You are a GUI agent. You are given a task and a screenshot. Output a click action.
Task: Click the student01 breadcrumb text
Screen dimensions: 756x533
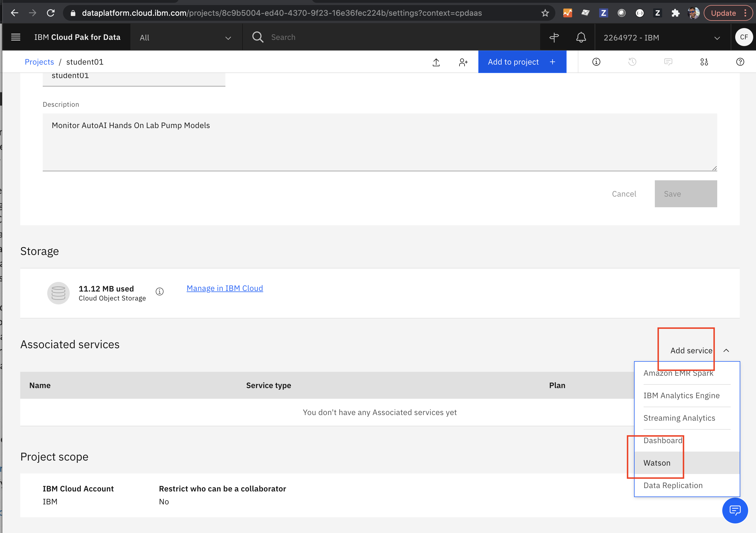pos(85,62)
